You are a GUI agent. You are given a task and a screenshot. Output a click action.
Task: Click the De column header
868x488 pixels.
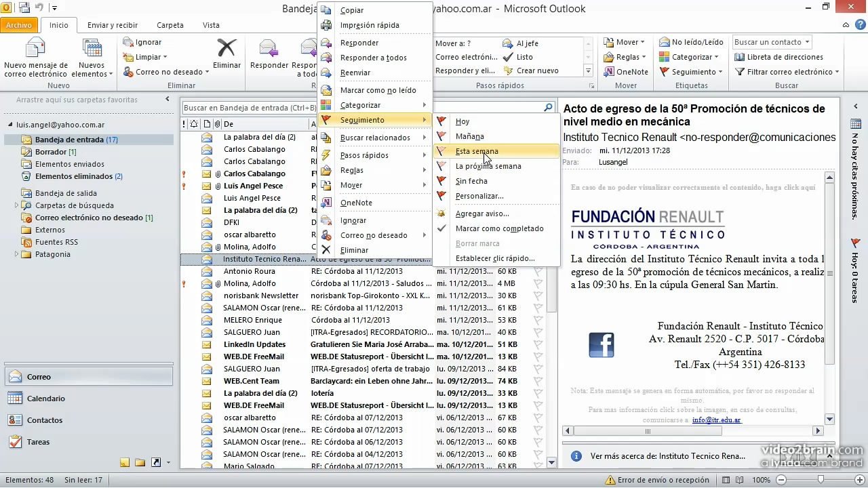click(x=264, y=124)
